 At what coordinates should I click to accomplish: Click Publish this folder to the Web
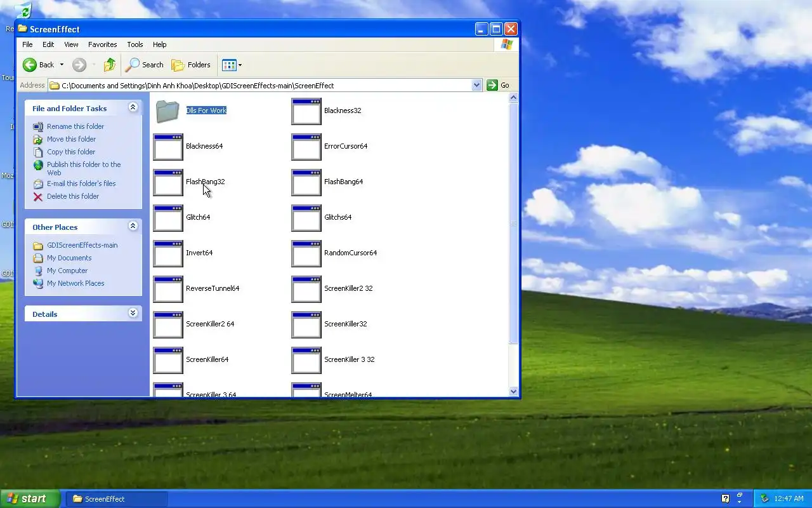click(x=84, y=168)
